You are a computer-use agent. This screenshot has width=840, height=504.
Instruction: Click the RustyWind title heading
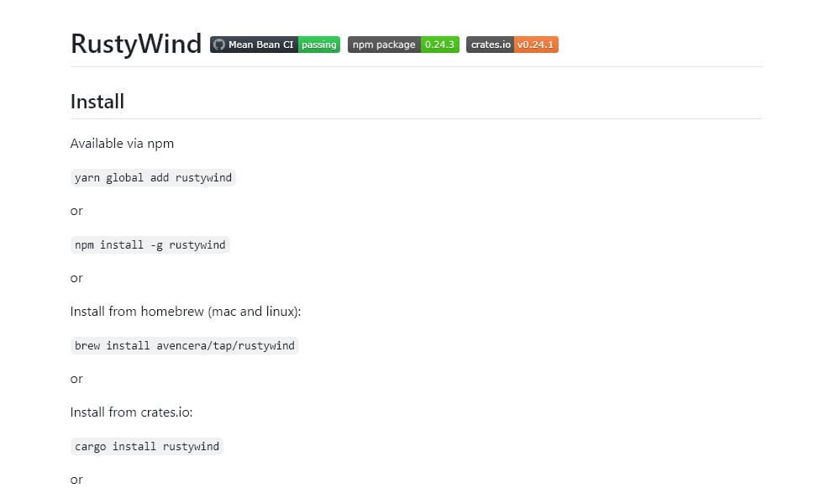click(136, 44)
